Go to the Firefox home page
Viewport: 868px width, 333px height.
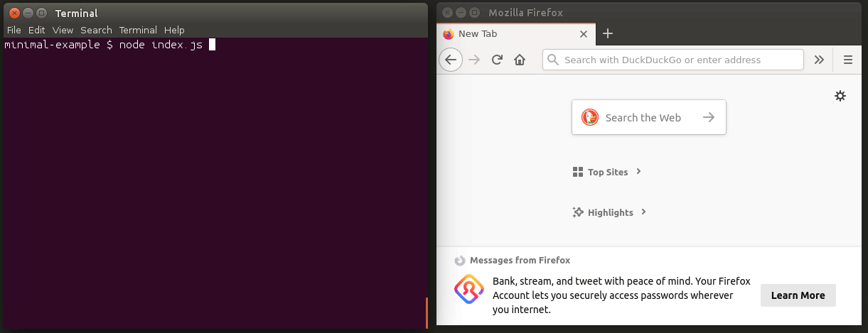tap(520, 60)
